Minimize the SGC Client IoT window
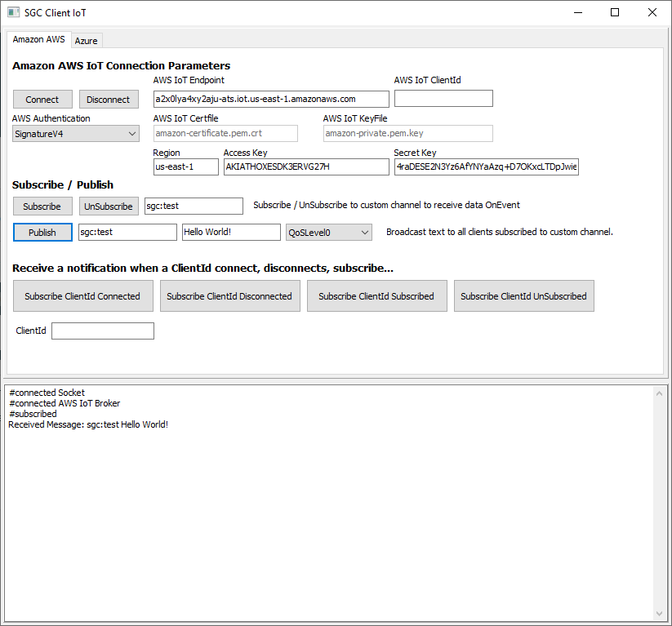This screenshot has width=672, height=626. (578, 12)
